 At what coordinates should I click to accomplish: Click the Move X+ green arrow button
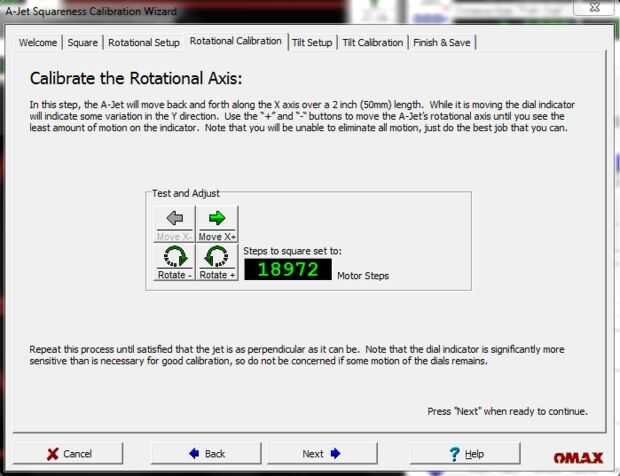click(217, 224)
